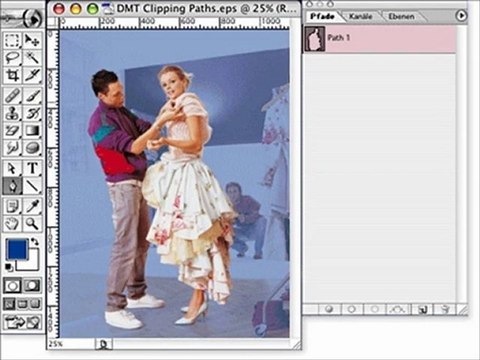Screen dimensions: 480x360
Task: Select the 'Path 1' name text
Action: [x=339, y=37]
